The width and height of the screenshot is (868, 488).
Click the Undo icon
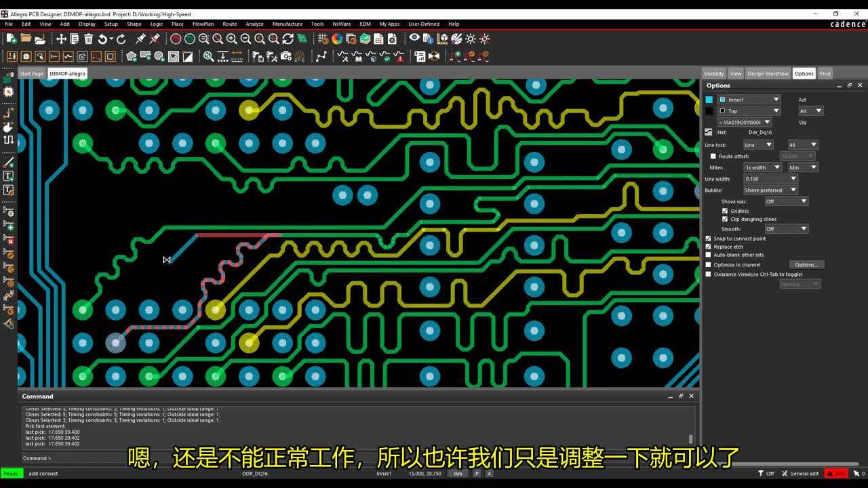[102, 39]
